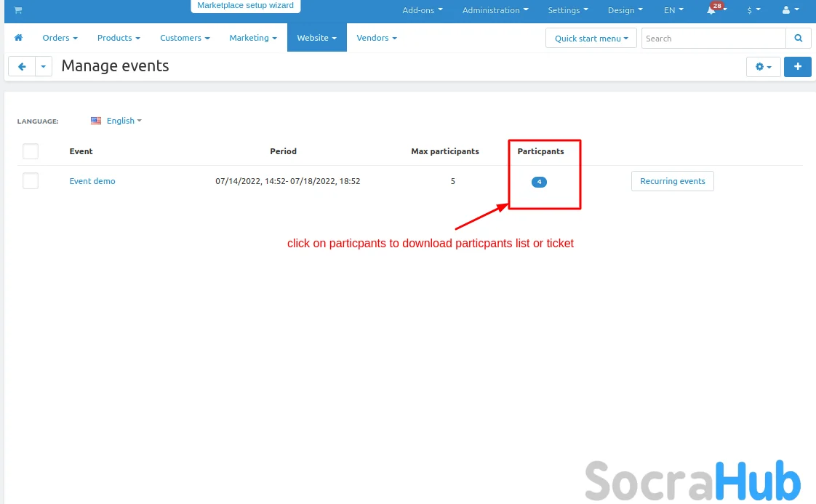Open the Marketing menu
The height and width of the screenshot is (504, 816).
point(253,38)
